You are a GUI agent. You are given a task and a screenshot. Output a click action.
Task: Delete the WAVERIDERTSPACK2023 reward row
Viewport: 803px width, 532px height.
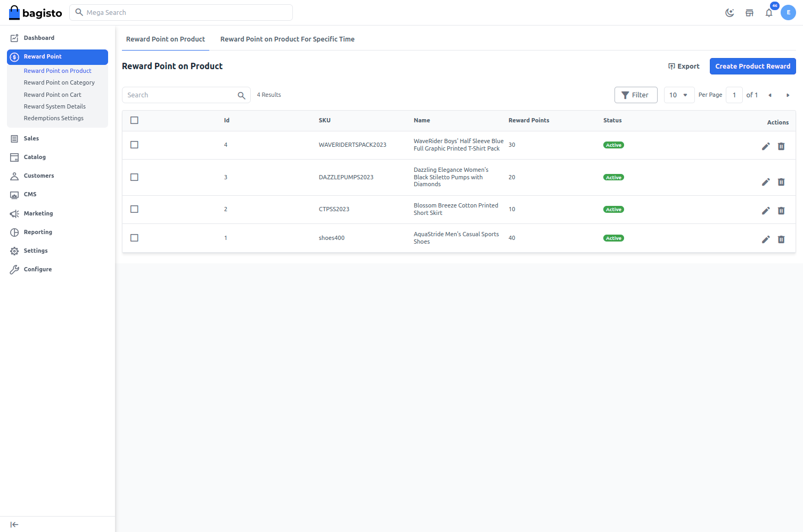click(x=781, y=146)
